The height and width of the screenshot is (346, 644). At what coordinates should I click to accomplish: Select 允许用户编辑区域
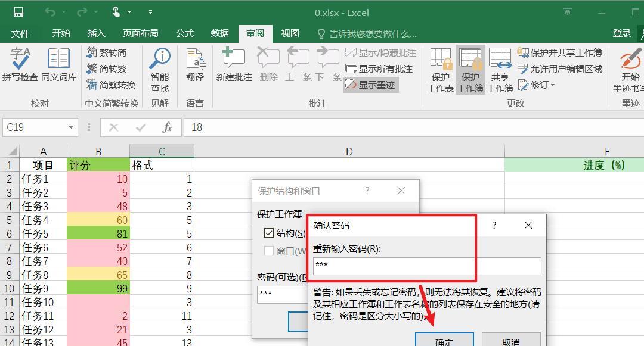coord(560,68)
